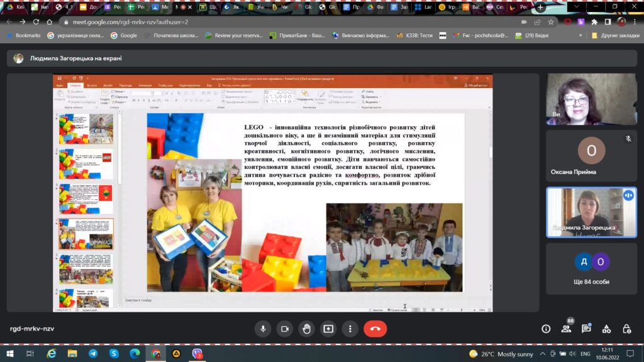Open the in-call chat icon

586,329
